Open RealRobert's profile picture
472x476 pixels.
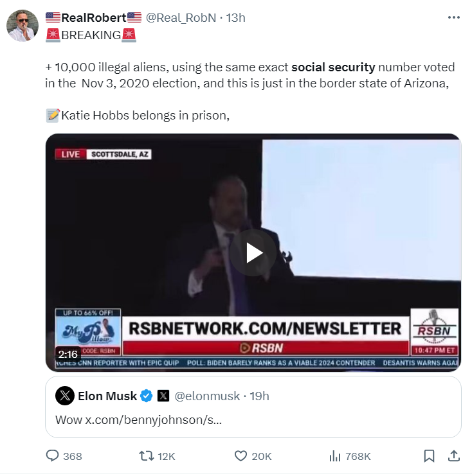coord(23,26)
